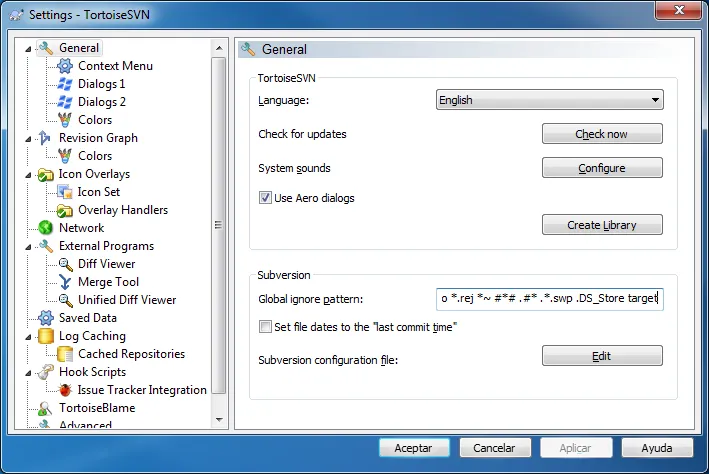
Task: Click the Overlay Handlers folder icon
Action: point(65,210)
